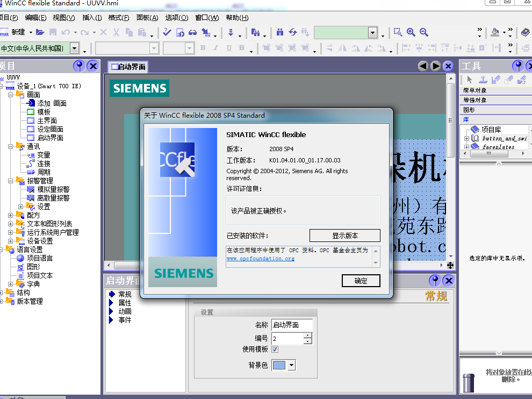This screenshot has width=532, height=399.
Task: Open the 背景色 dropdown arrow
Action: tap(291, 365)
